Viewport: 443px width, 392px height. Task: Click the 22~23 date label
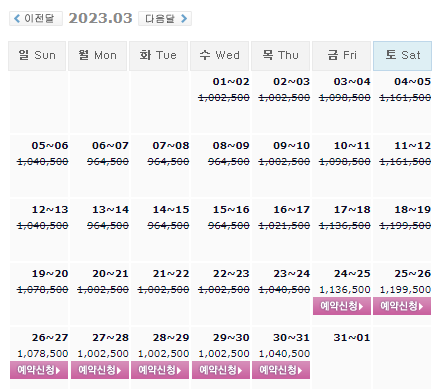[231, 274]
